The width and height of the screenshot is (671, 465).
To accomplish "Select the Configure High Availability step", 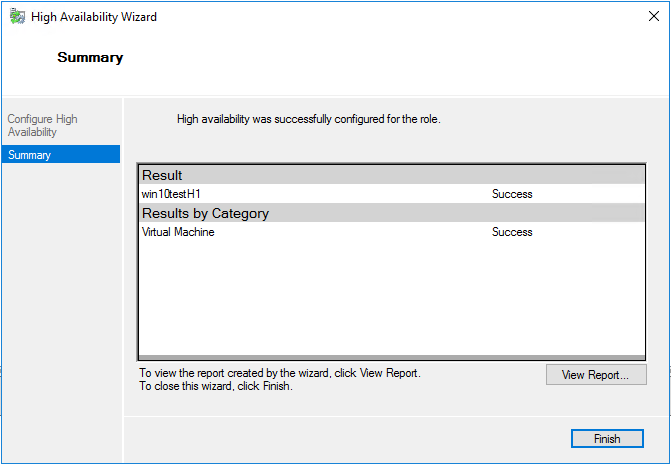I will coord(42,125).
